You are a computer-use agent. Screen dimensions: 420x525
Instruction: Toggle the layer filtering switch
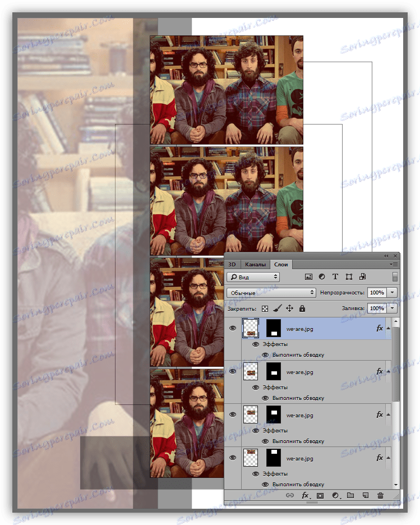pyautogui.click(x=395, y=277)
